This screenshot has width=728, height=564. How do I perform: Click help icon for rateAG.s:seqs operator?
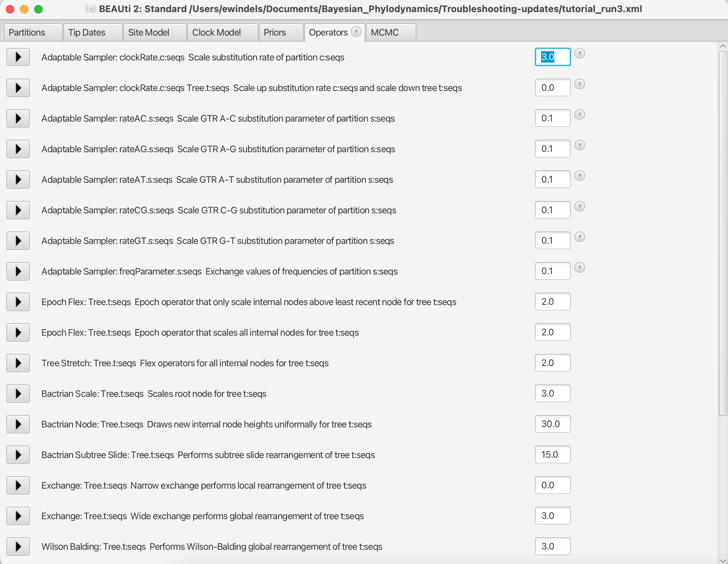[579, 145]
